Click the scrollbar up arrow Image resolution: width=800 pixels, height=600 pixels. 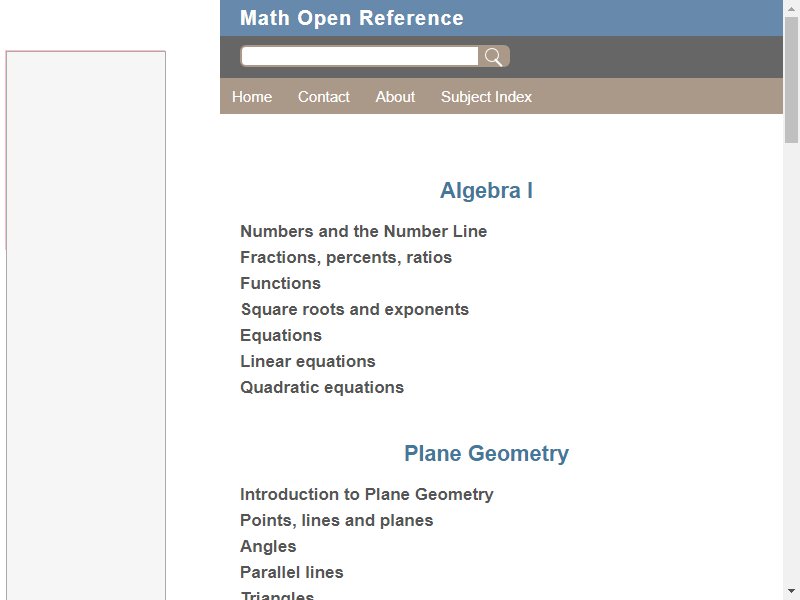tap(791, 8)
